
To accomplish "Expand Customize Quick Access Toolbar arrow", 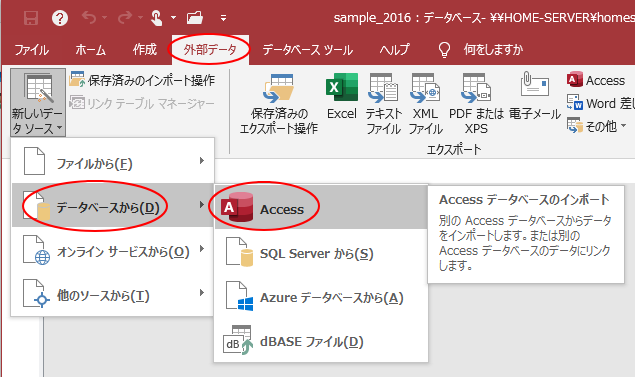I will point(224,18).
